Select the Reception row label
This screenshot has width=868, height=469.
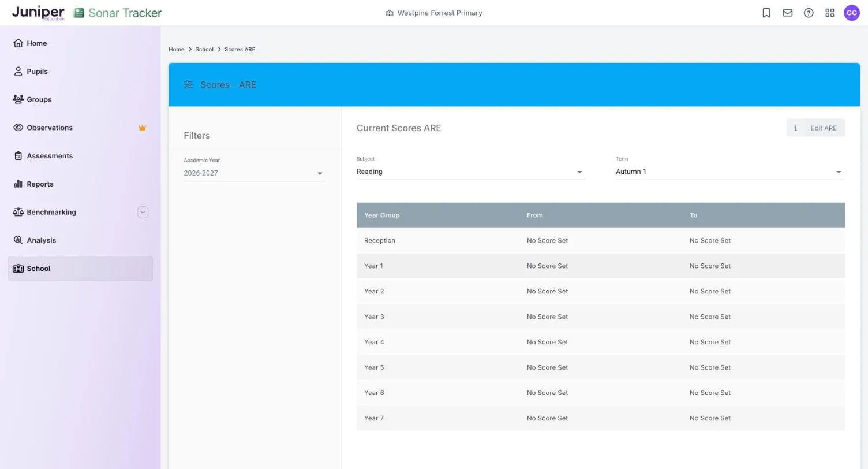[x=380, y=241]
